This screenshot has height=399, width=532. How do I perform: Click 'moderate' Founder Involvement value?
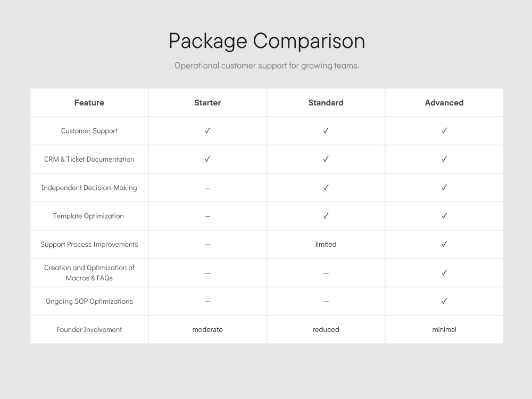click(x=207, y=329)
